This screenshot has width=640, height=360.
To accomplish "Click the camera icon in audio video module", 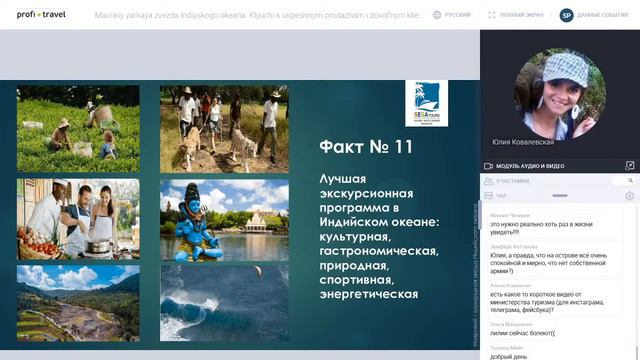I will pos(488,166).
